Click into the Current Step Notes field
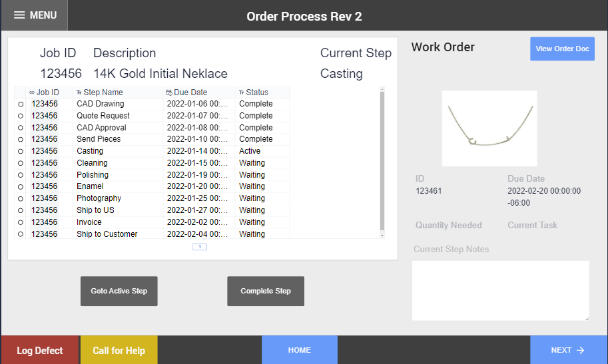The image size is (608, 364). (x=500, y=290)
